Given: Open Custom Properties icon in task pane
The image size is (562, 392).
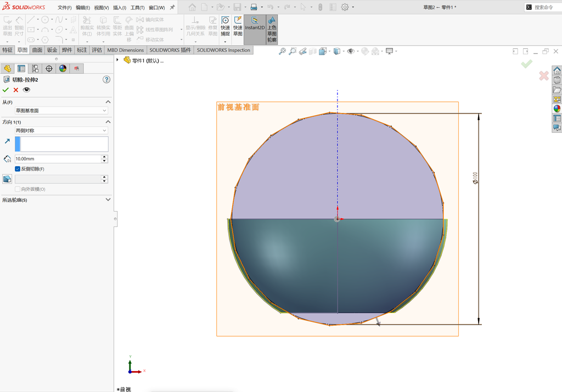Looking at the screenshot, I should coord(557,118).
